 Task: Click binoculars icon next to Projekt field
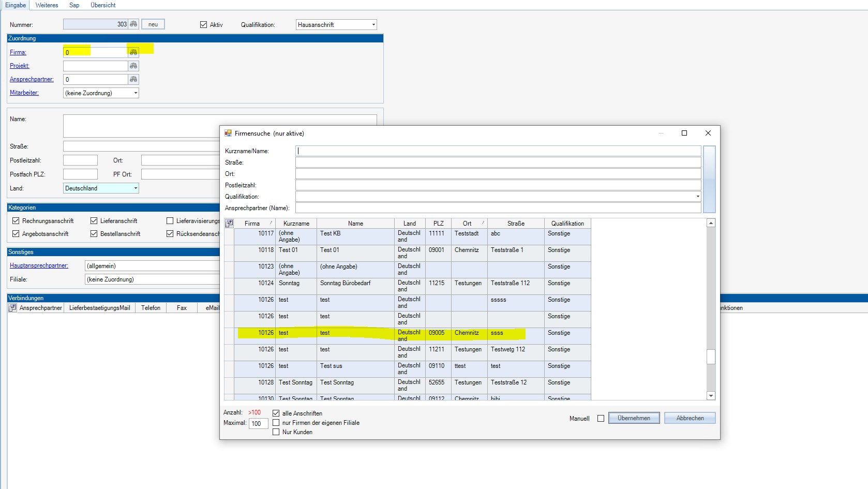pos(133,66)
